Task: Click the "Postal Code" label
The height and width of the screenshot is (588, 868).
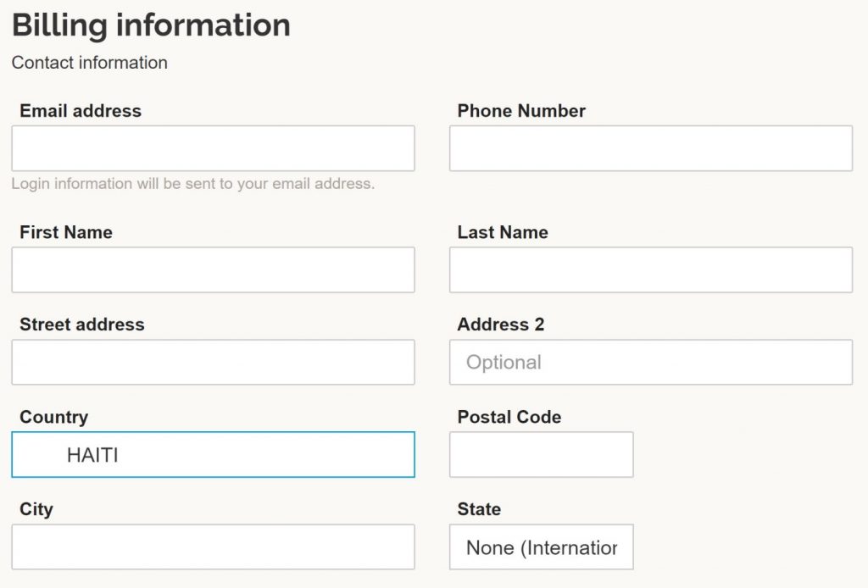Action: pyautogui.click(x=509, y=417)
